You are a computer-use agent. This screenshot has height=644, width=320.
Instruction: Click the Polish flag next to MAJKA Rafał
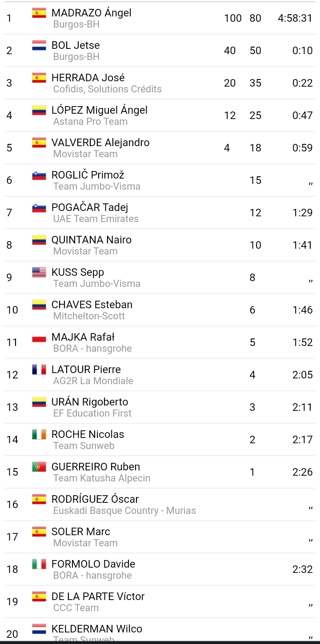pyautogui.click(x=39, y=338)
